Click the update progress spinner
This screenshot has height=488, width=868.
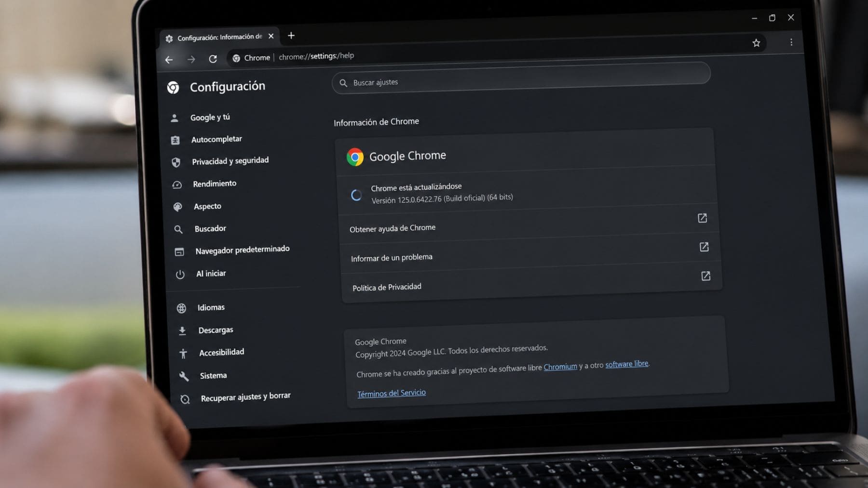click(x=356, y=195)
